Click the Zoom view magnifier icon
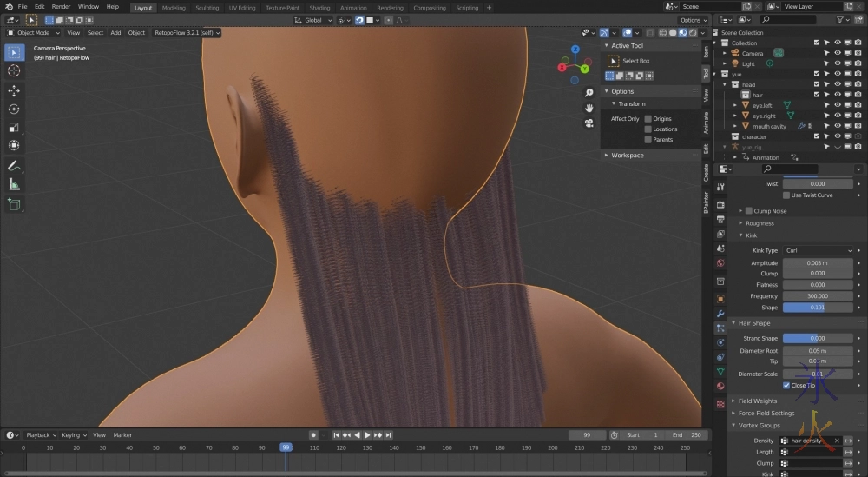The height and width of the screenshot is (477, 868). tap(589, 92)
